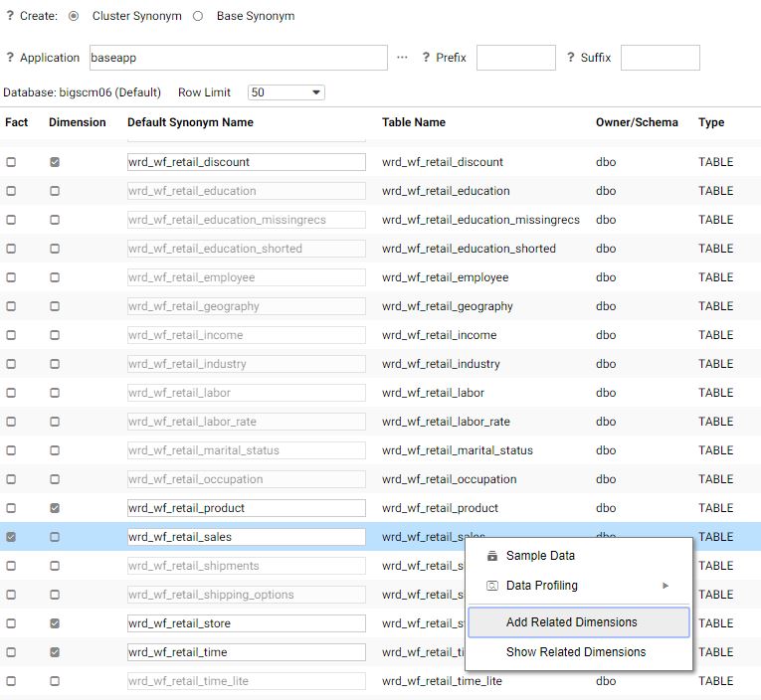Click the Sample Data icon in context menu

click(492, 556)
